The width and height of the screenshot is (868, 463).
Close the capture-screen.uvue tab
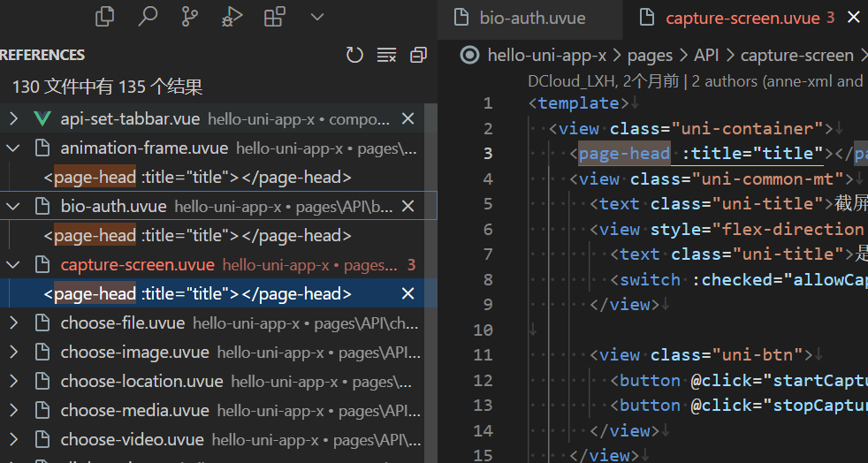(x=854, y=18)
